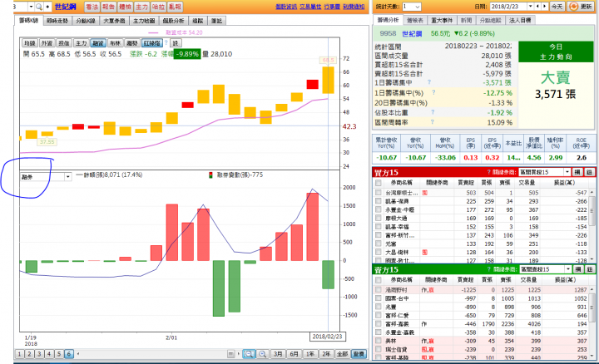Switch to the 個股分析 tab

(x=173, y=21)
